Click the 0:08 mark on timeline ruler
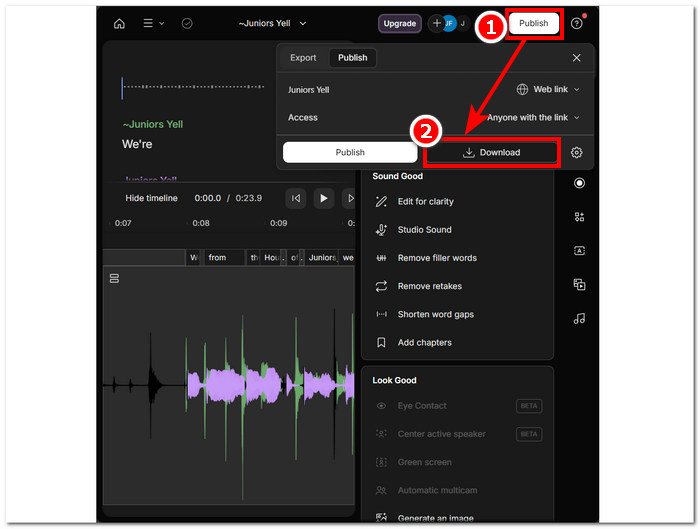Screen dimensions: 700x529 pyautogui.click(x=201, y=223)
